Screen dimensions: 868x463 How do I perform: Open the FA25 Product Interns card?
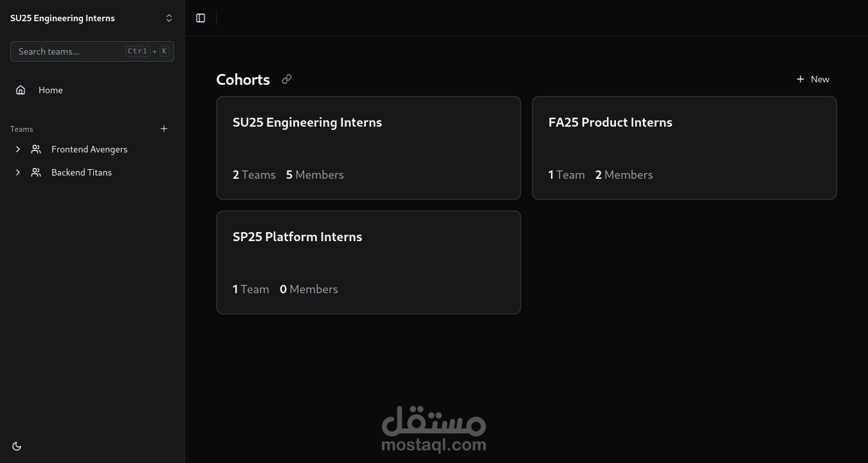684,148
